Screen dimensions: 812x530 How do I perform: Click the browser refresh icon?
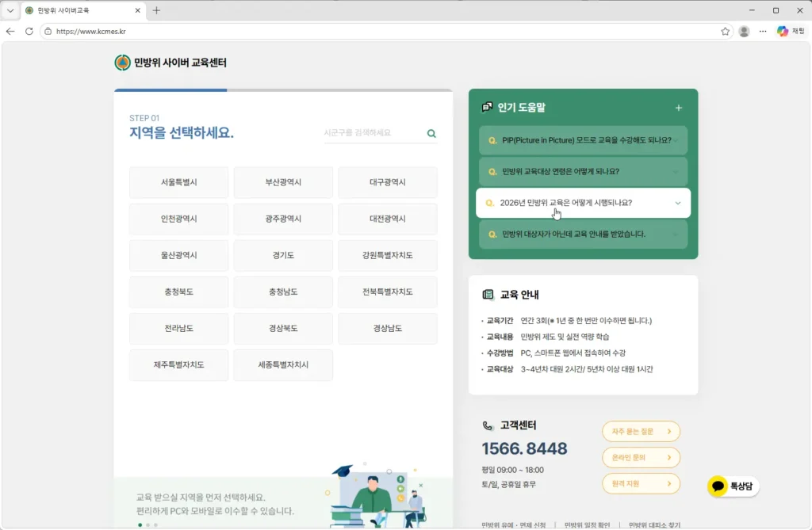pyautogui.click(x=29, y=32)
